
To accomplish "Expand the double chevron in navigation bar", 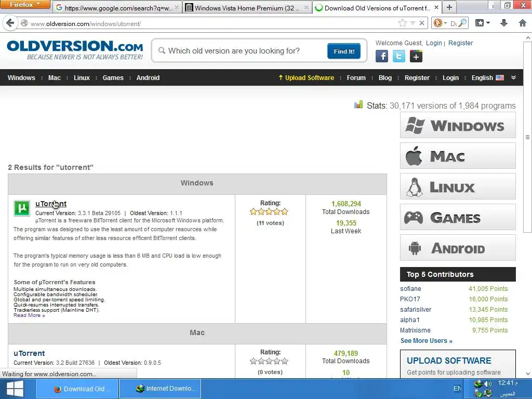I will 514,77.
